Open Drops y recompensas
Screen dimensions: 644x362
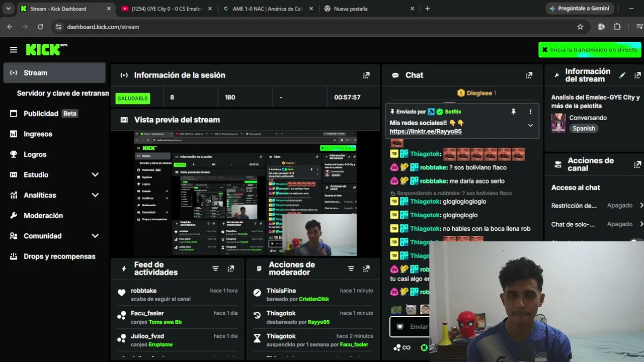click(54, 256)
